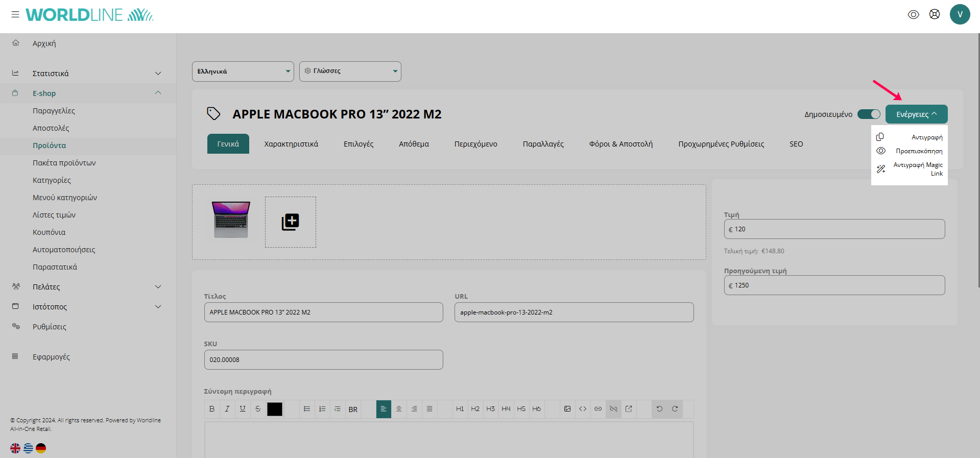Open the black text color swatch
The image size is (980, 458).
coord(275,409)
